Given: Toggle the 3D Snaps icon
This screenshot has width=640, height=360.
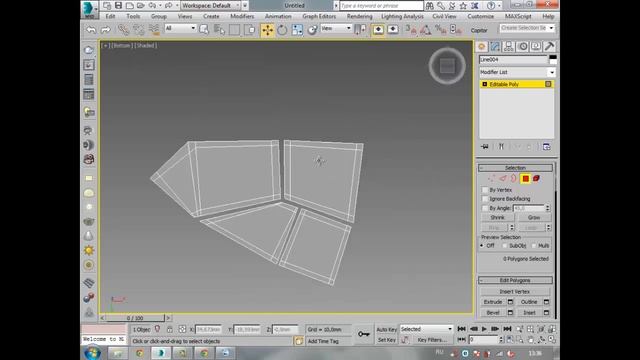Looking at the screenshot, I should (x=411, y=29).
